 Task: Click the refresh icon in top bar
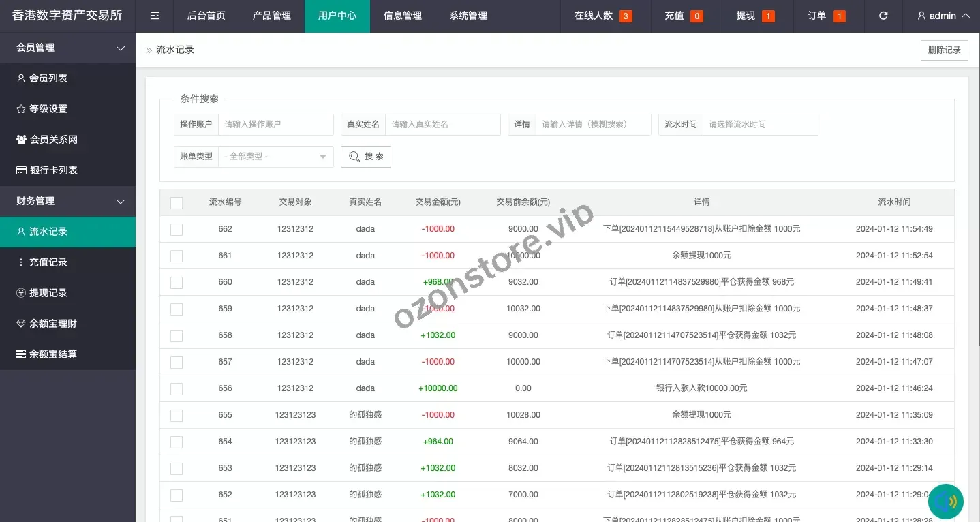pos(883,16)
